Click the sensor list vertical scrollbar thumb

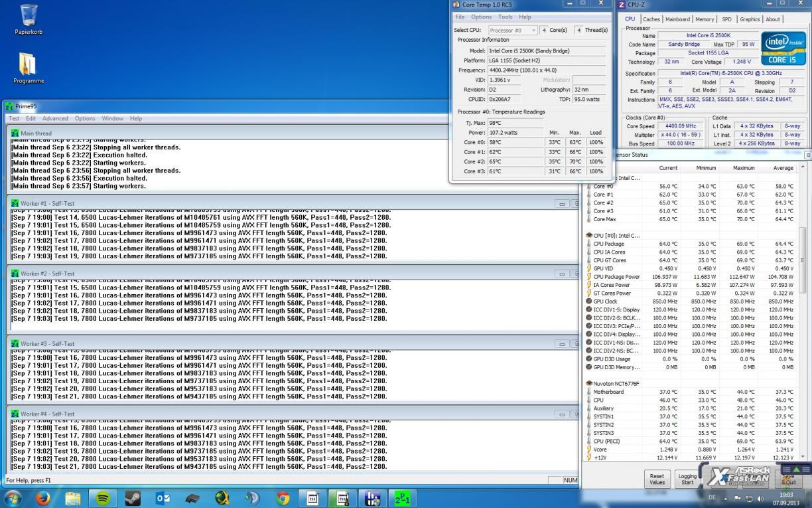tap(801, 259)
